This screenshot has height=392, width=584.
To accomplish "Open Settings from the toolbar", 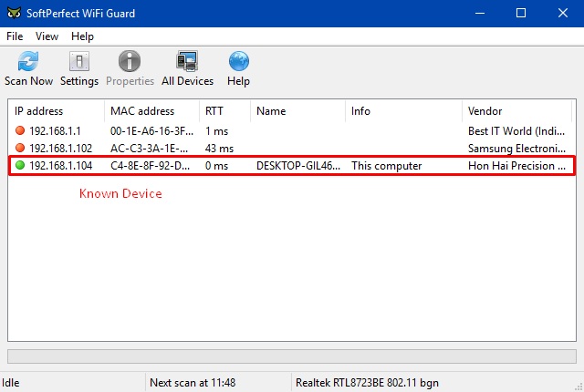I will 79,68.
